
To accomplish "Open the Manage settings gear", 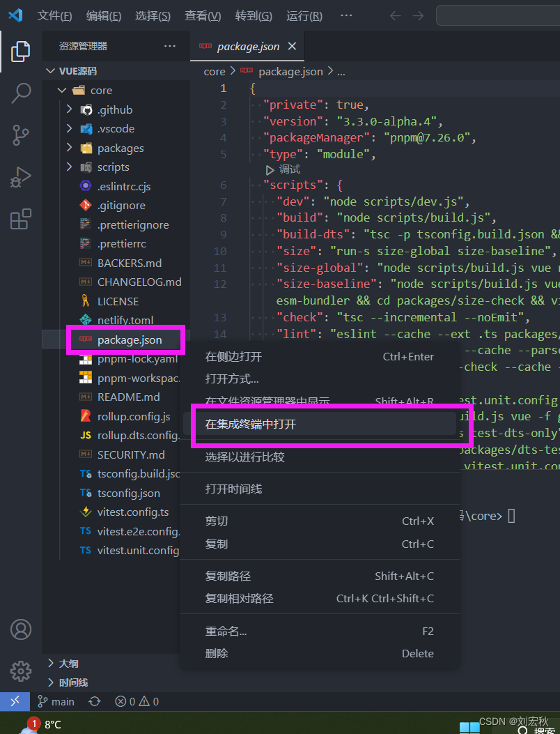I will coord(20,671).
